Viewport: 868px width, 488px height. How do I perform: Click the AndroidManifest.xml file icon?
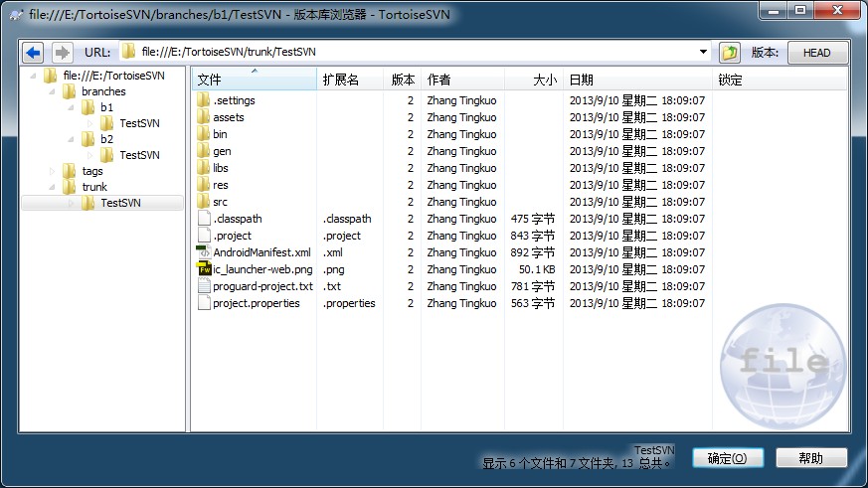204,252
